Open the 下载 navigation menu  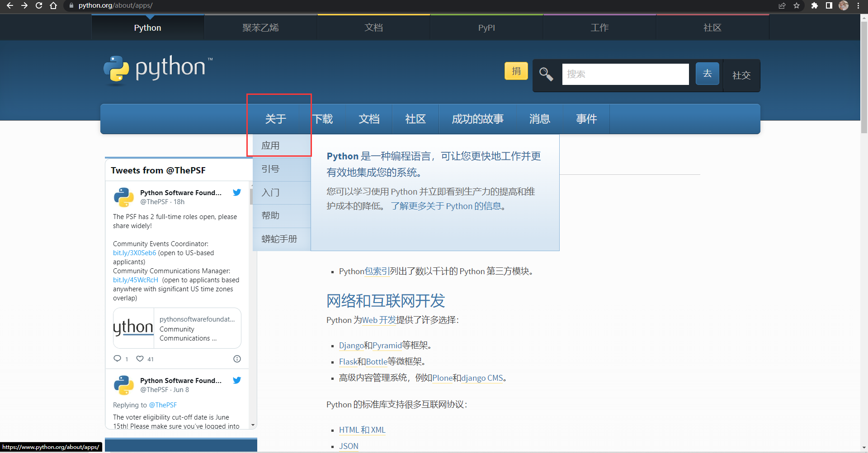pos(322,119)
